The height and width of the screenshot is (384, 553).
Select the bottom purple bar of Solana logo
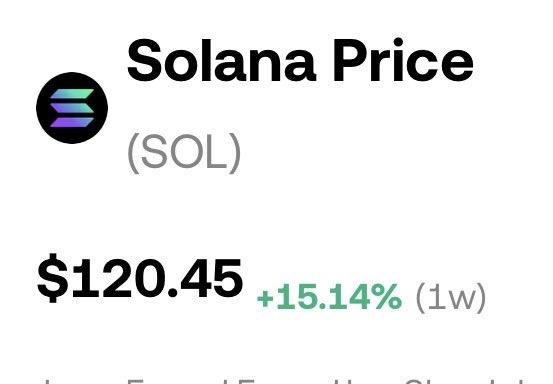click(x=72, y=122)
